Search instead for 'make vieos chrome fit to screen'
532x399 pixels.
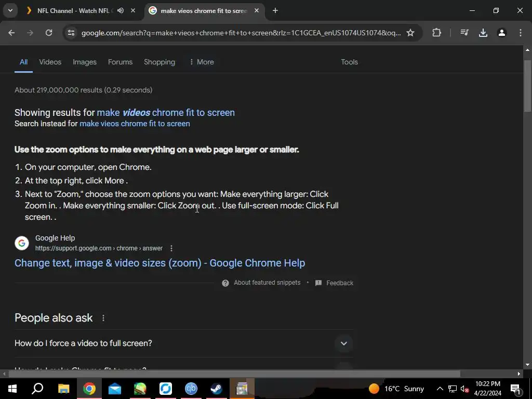(135, 124)
